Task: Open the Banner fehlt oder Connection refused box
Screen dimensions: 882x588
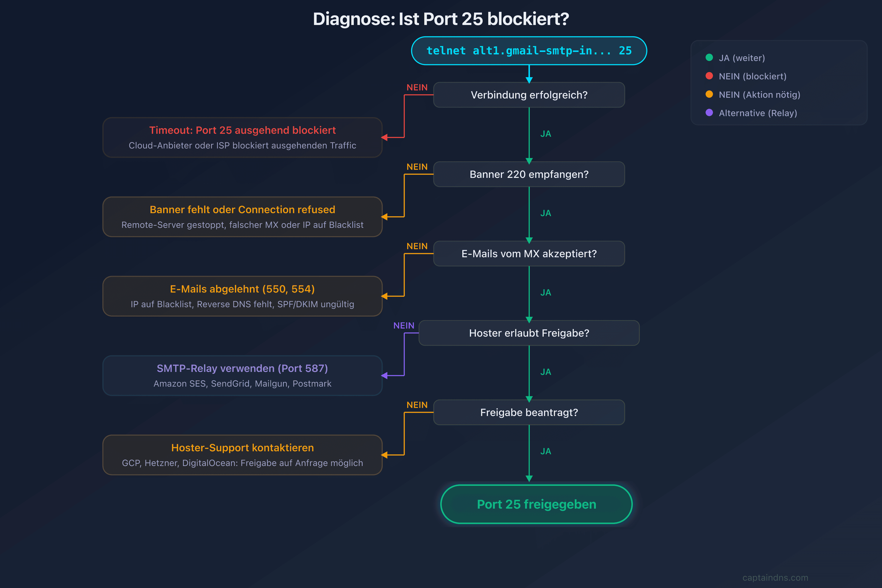Action: click(x=242, y=217)
